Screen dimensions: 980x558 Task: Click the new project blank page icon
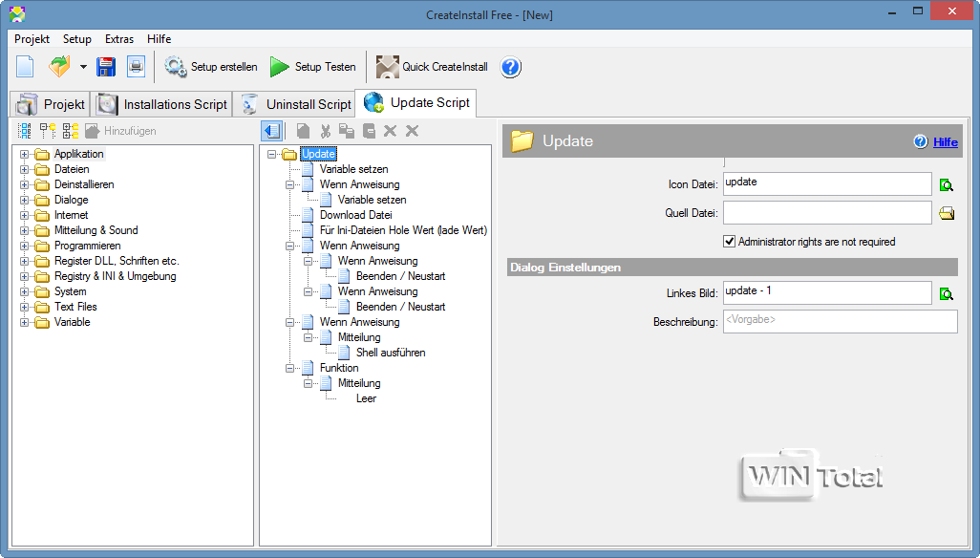pos(25,67)
